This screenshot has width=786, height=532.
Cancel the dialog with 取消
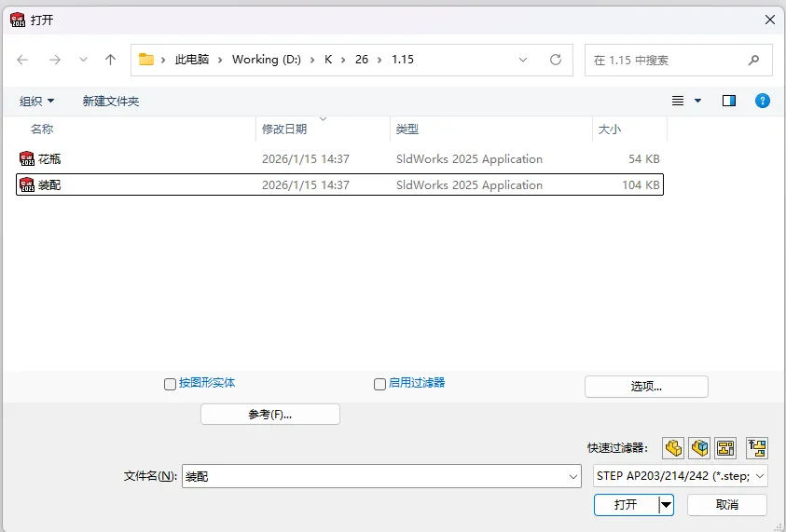coord(727,504)
